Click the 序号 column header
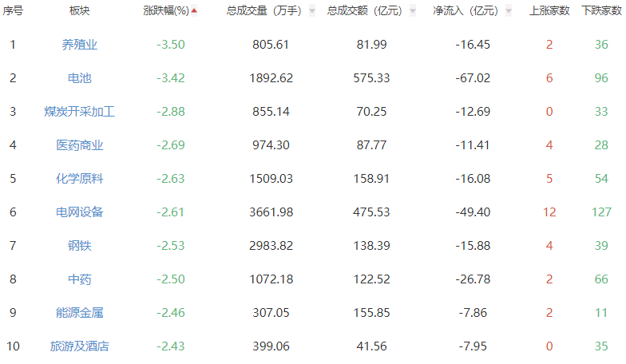 tap(13, 11)
